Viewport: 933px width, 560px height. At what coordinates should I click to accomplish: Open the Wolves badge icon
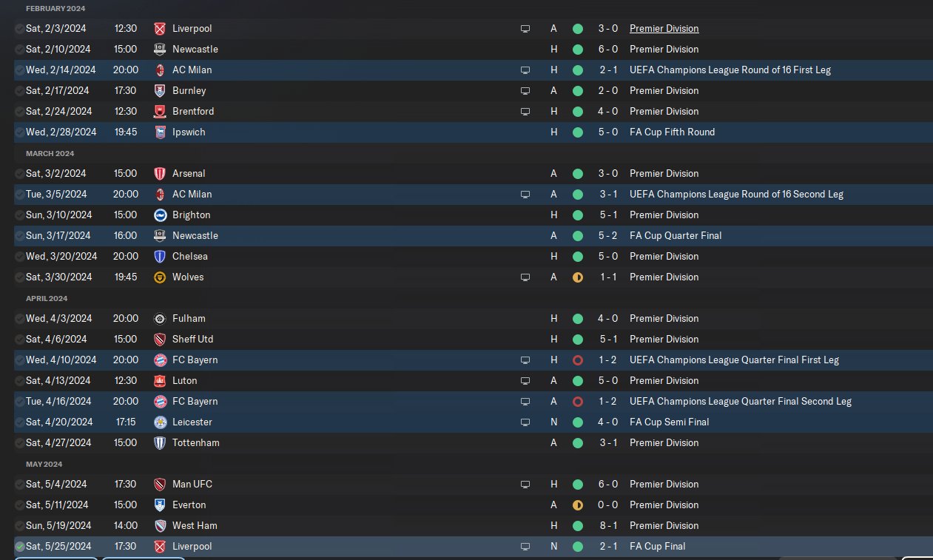[159, 277]
